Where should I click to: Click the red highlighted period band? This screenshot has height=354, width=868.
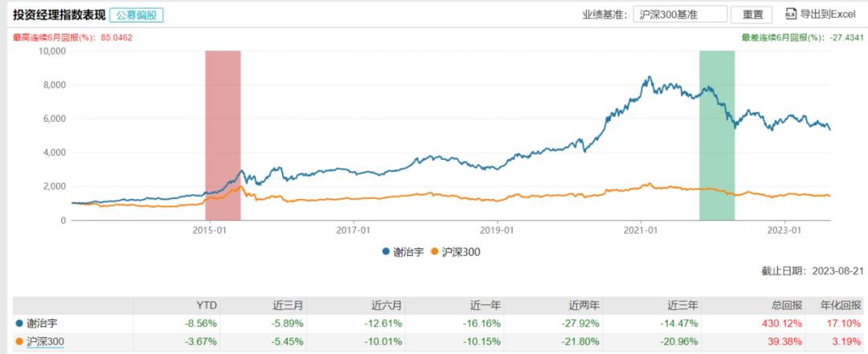point(223,134)
